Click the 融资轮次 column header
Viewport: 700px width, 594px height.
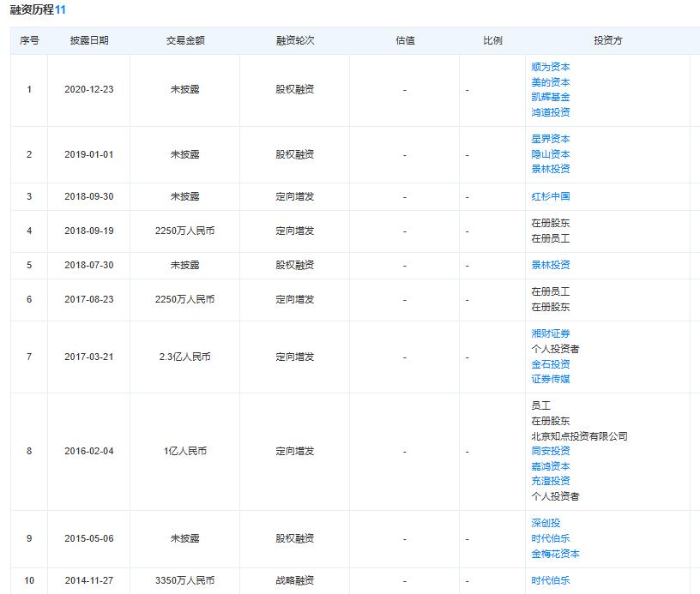(x=295, y=40)
